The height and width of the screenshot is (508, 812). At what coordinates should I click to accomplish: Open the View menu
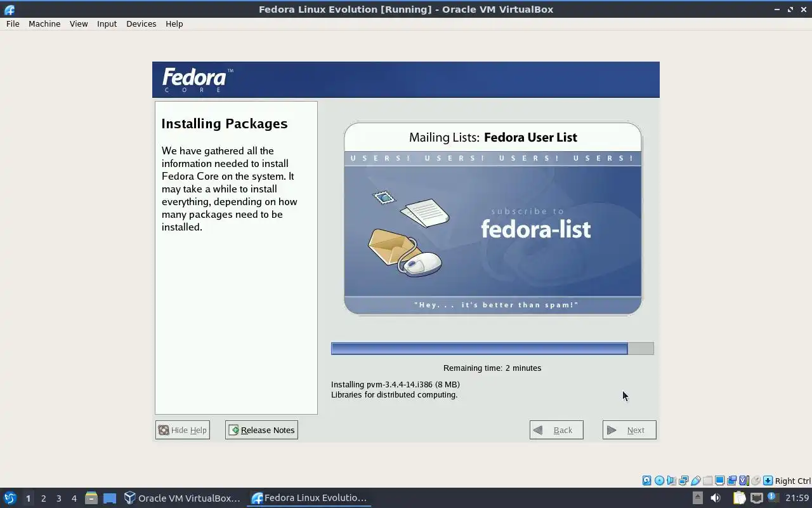click(79, 23)
